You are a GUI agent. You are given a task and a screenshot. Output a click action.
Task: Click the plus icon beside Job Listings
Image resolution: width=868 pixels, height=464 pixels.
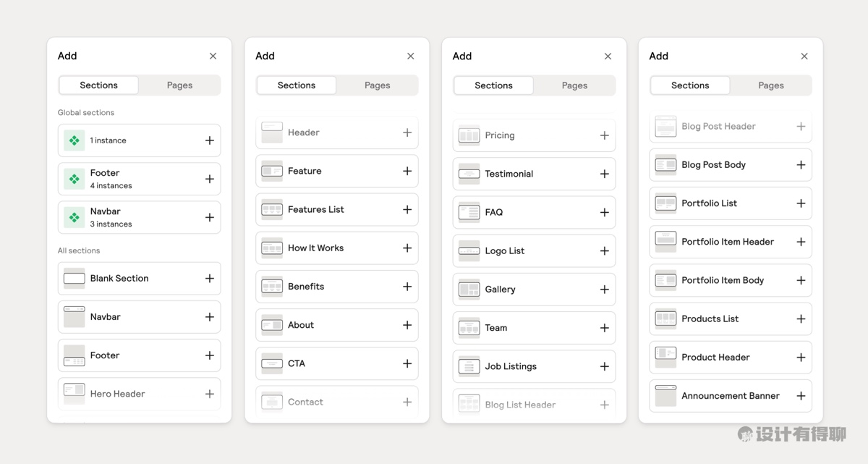[x=604, y=367]
